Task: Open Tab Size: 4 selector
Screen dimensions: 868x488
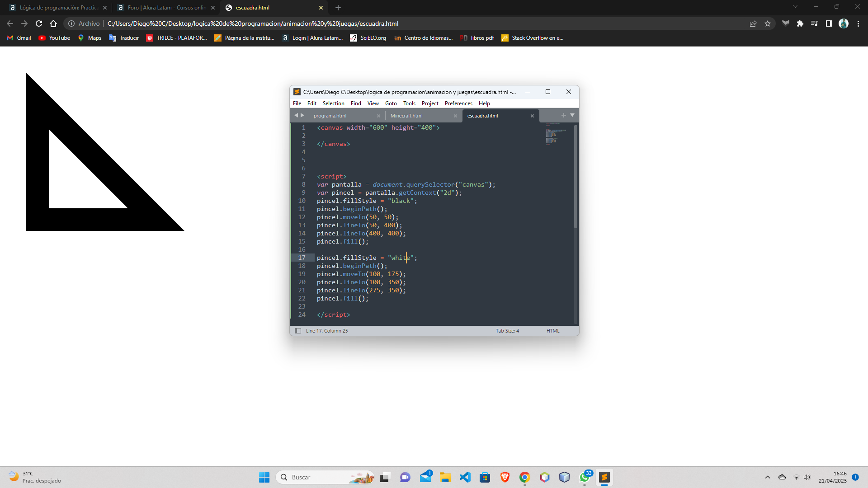Action: click(507, 331)
